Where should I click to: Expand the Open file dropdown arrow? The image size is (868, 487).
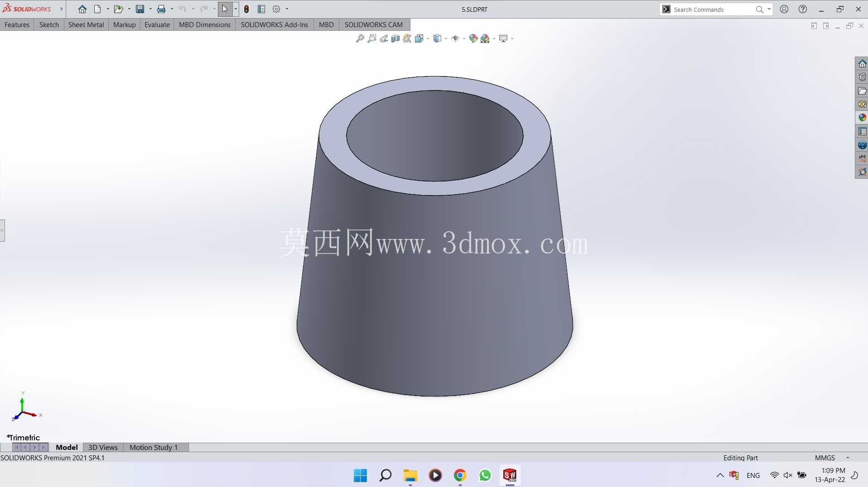[129, 9]
